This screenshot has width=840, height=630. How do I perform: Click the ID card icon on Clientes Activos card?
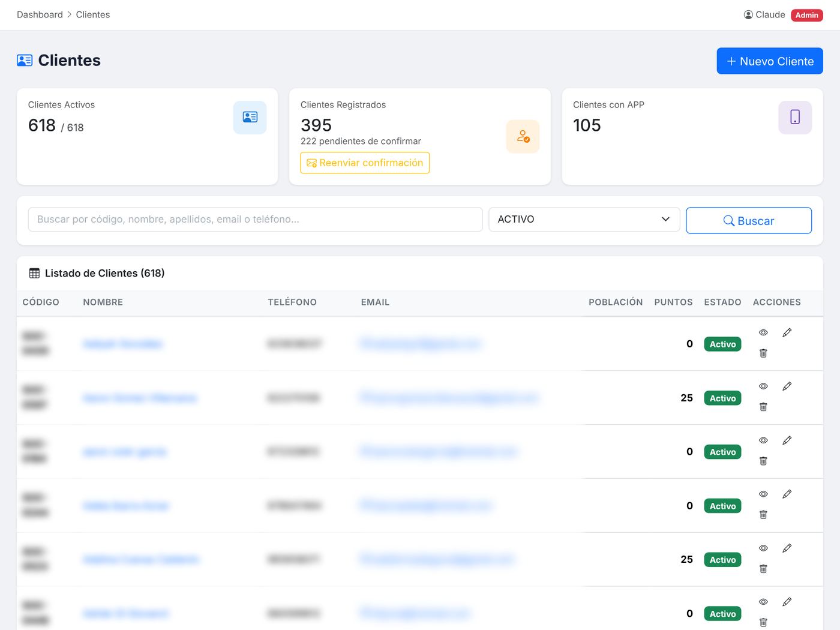click(x=250, y=118)
